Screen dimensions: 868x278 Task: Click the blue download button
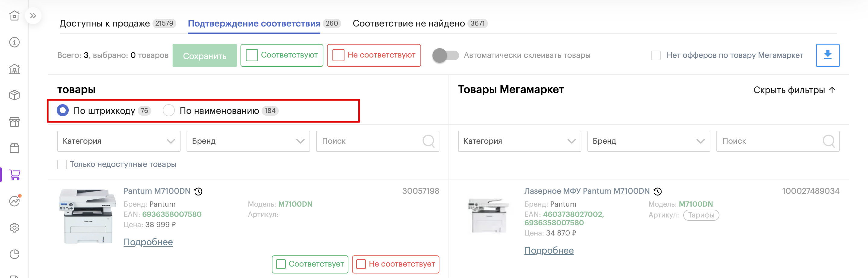(827, 55)
